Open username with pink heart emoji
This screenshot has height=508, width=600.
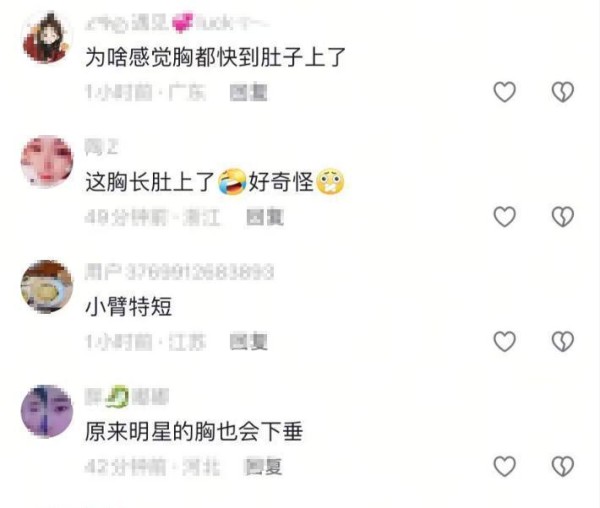click(177, 23)
